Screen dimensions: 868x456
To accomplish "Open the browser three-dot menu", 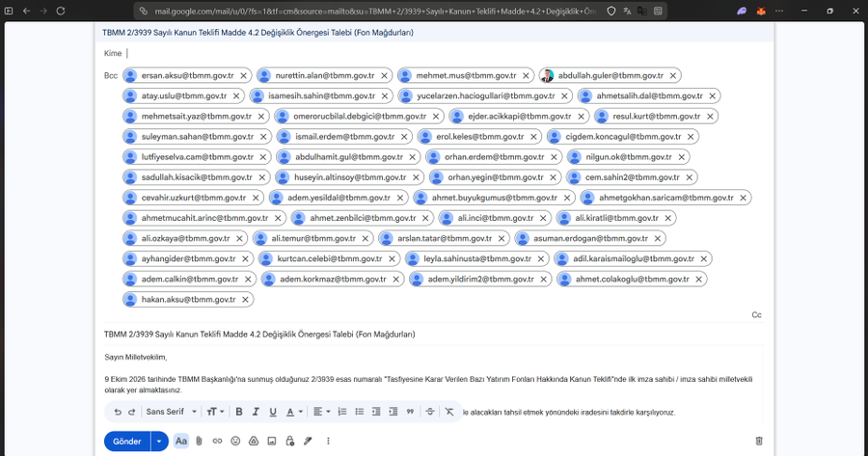I will 779,11.
